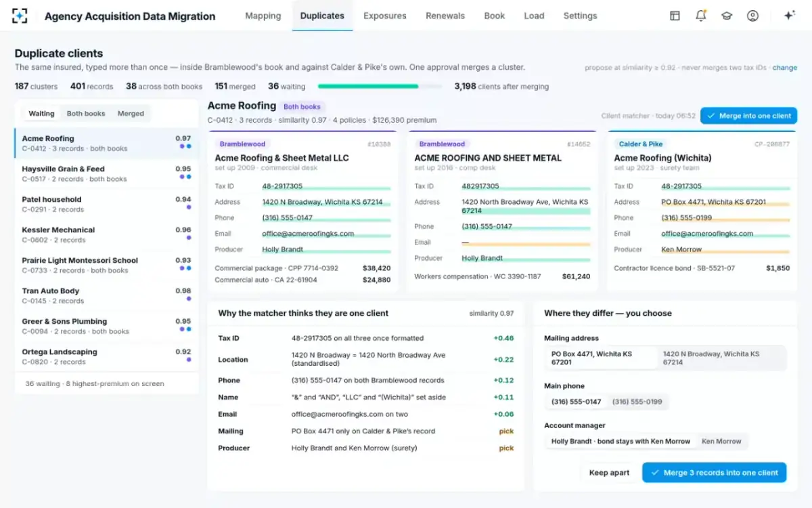Click the Keep apart button
This screenshot has height=508, width=812.
click(x=609, y=473)
